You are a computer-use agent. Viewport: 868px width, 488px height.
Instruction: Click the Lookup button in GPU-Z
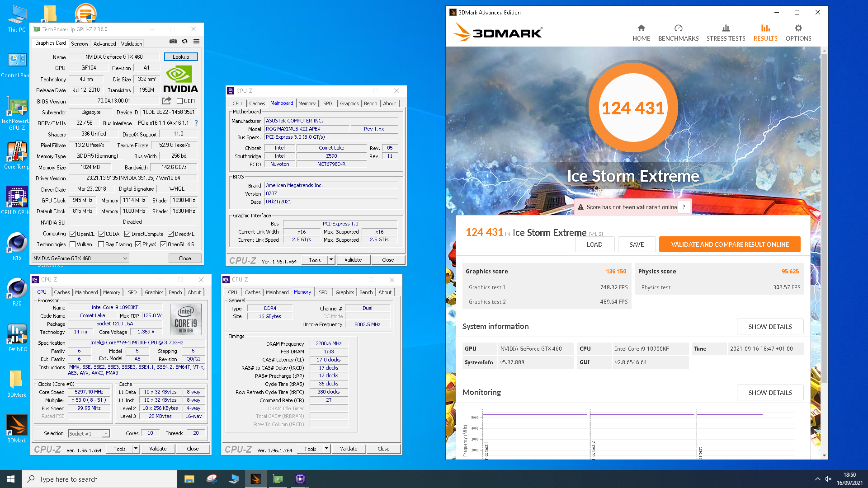181,57
